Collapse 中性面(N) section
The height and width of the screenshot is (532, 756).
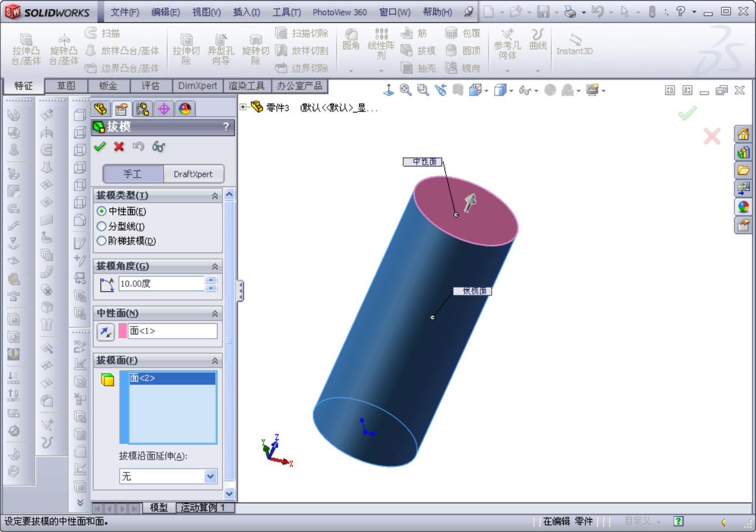coord(215,314)
